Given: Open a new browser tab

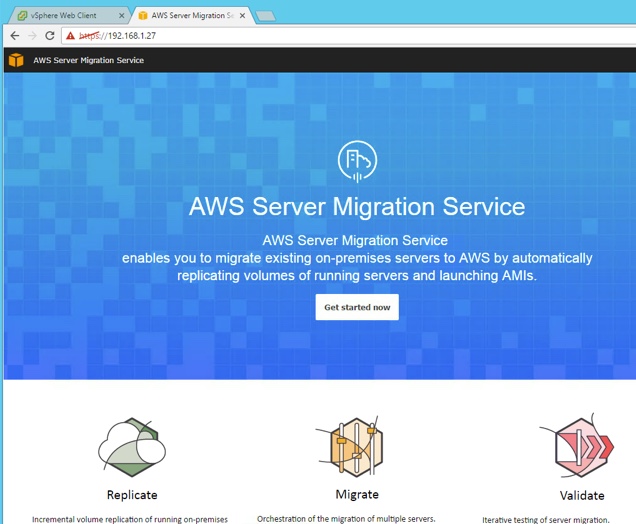Looking at the screenshot, I should click(x=266, y=16).
